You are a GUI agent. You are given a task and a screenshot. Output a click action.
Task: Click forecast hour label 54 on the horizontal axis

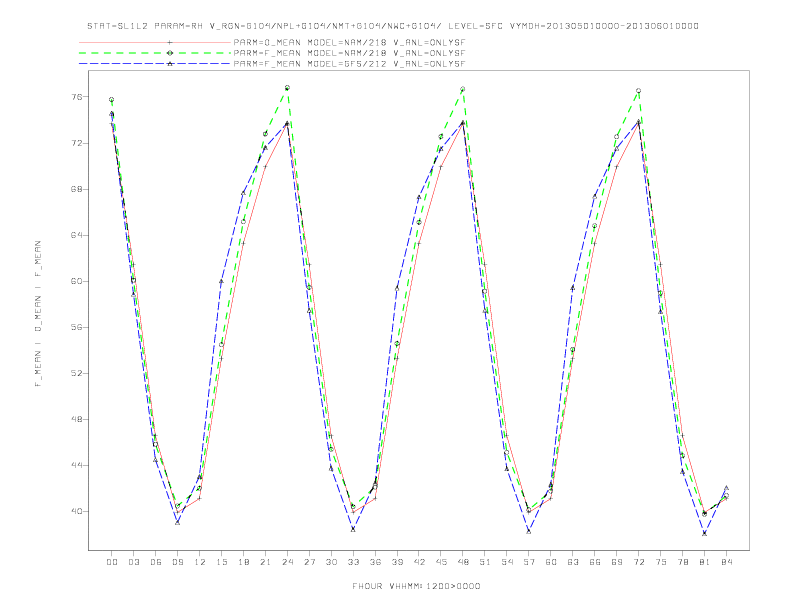click(x=507, y=562)
